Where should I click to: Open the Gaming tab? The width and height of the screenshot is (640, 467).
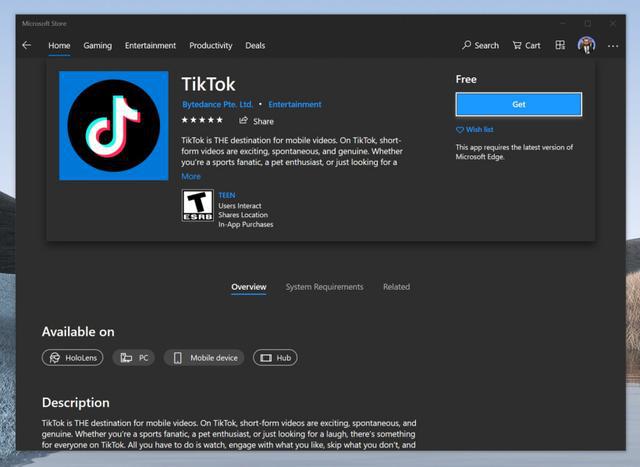pyautogui.click(x=98, y=46)
